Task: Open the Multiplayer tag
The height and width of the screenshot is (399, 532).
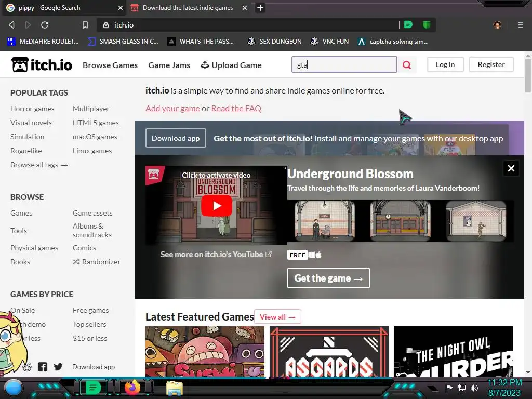Action: (91, 109)
